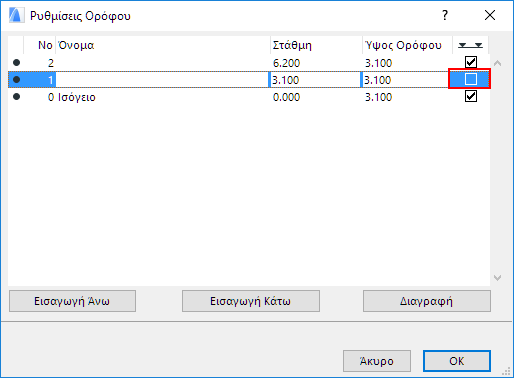
Task: Click the dialog resize grip at bottom corner
Action: (x=506, y=371)
